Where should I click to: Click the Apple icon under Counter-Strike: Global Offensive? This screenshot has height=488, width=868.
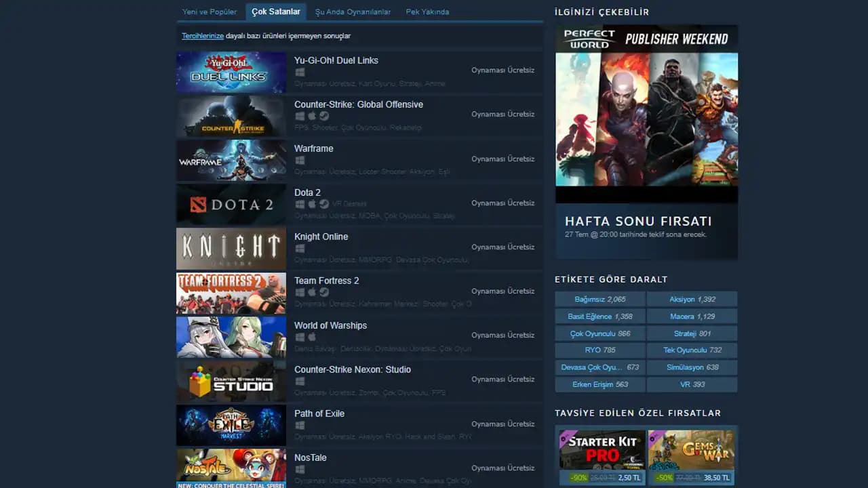pos(312,116)
